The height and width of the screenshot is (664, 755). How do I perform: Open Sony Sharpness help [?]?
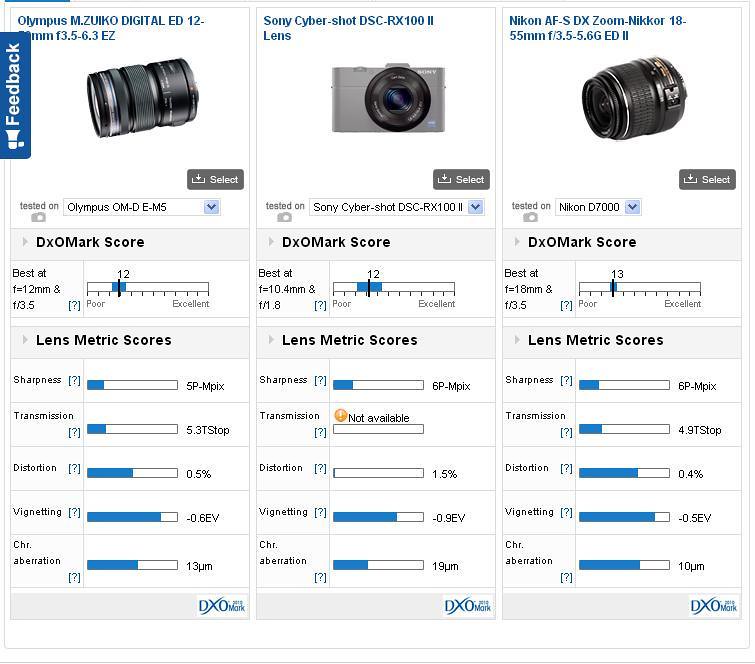pos(320,380)
